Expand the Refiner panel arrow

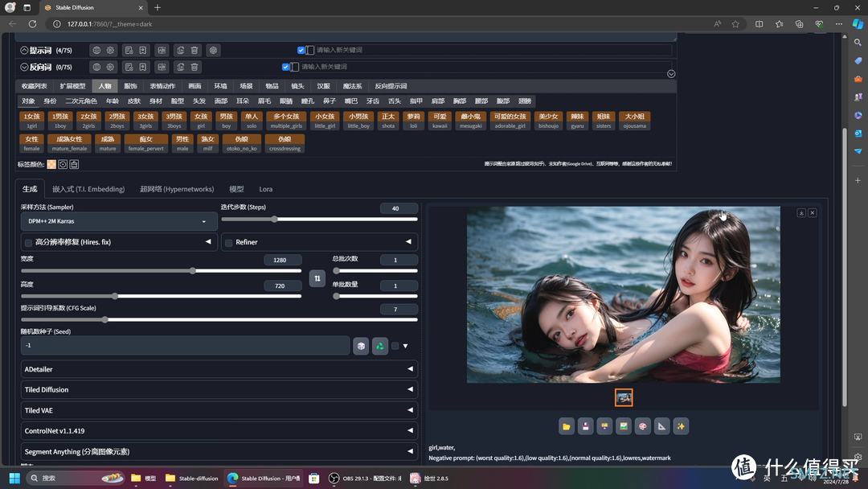click(408, 242)
